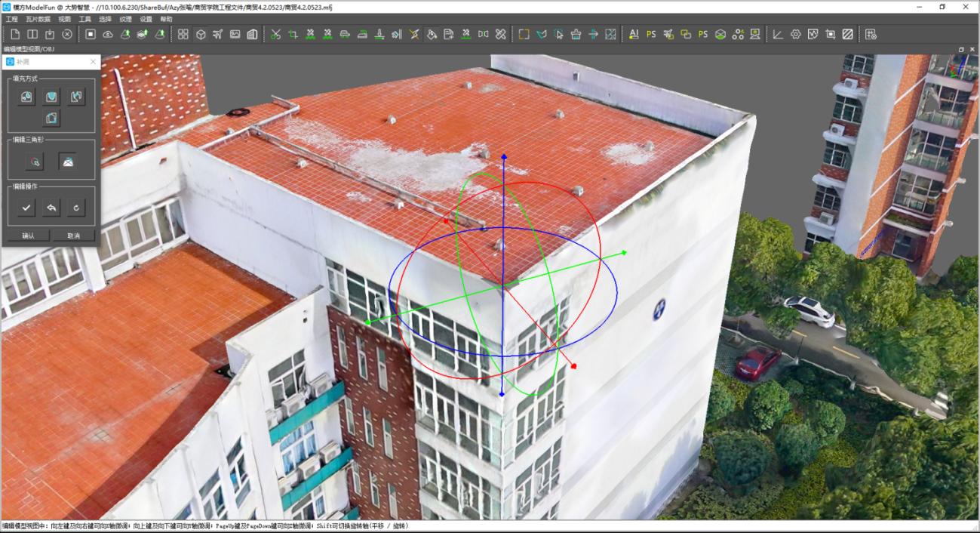Open the 纹理 menu
The height and width of the screenshot is (533, 980).
125,19
